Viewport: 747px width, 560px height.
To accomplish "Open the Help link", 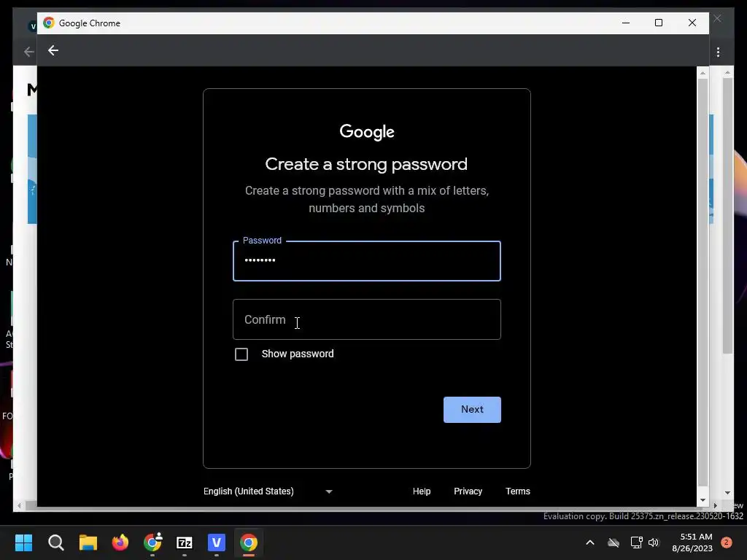I will 422,491.
